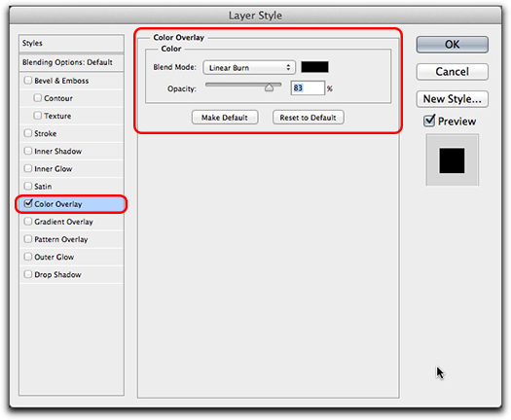This screenshot has width=511, height=420.
Task: Open the overlay color swatch picker
Action: [x=314, y=67]
